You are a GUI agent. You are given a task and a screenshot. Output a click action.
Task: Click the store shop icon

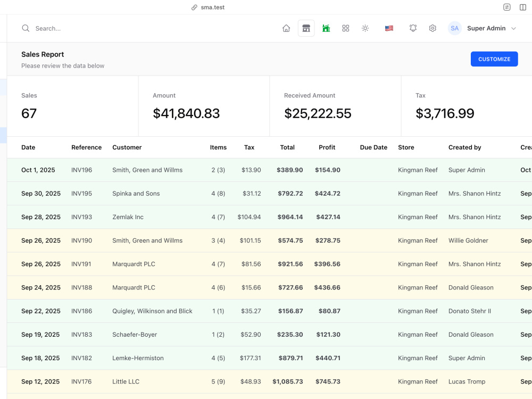(306, 28)
